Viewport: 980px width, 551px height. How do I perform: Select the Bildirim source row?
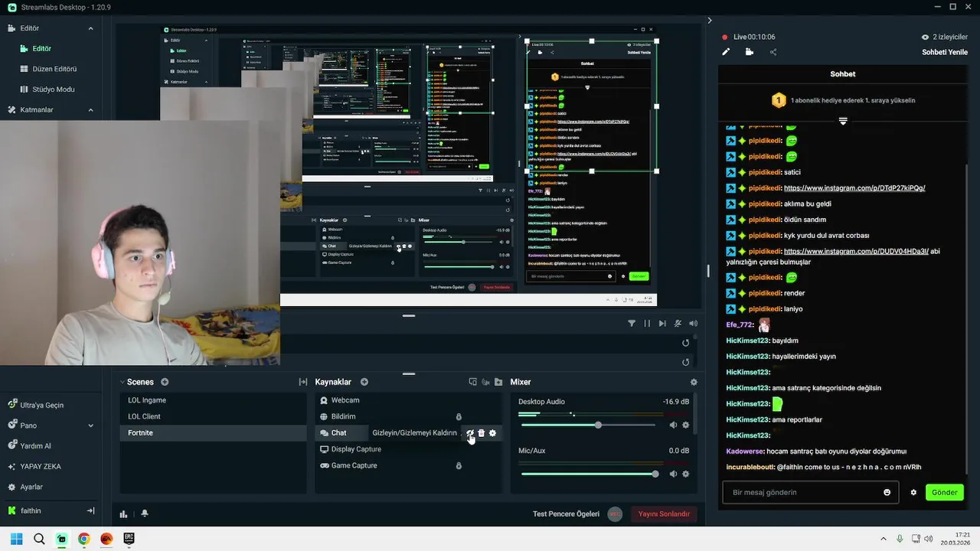point(409,416)
